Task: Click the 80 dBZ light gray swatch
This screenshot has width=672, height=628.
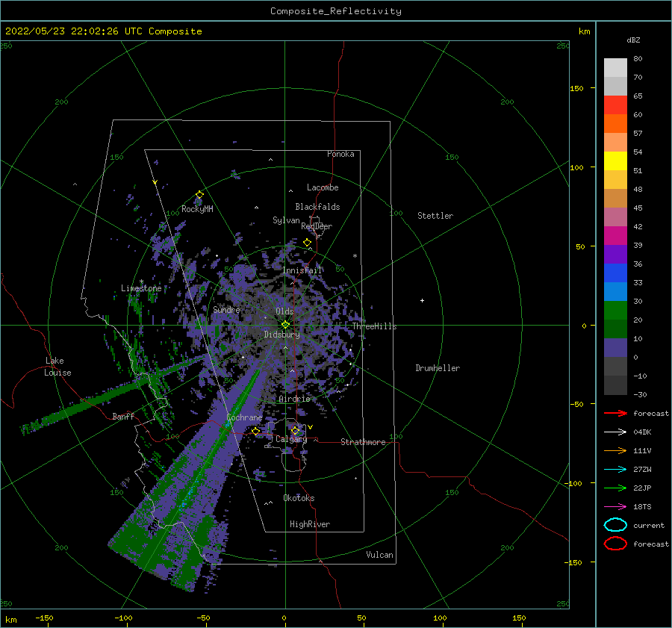Action: [615, 68]
